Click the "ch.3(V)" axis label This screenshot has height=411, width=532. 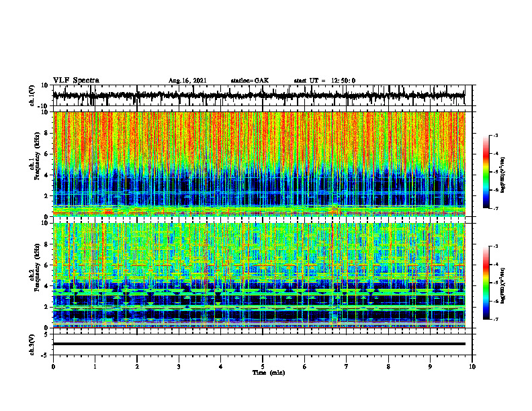(32, 345)
